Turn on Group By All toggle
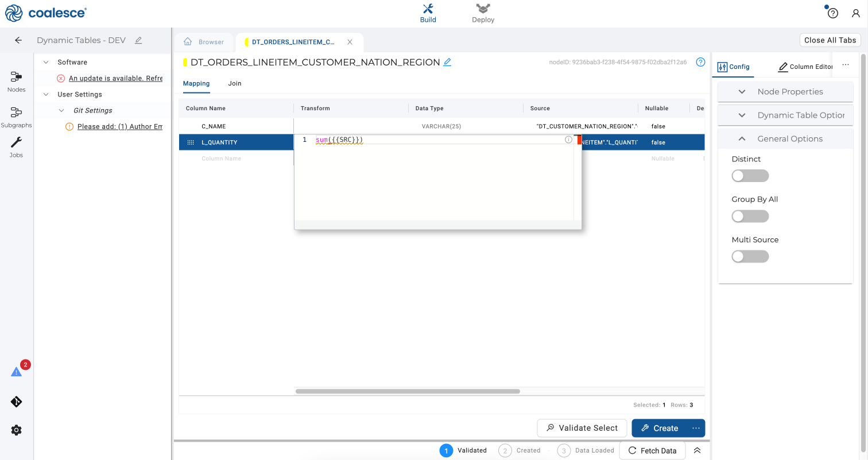The height and width of the screenshot is (460, 868). (750, 217)
